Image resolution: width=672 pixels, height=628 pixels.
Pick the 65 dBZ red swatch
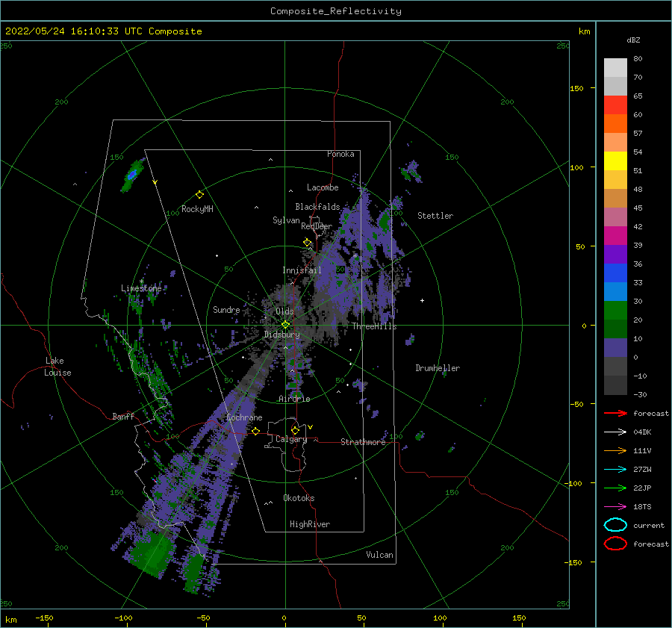coord(615,105)
